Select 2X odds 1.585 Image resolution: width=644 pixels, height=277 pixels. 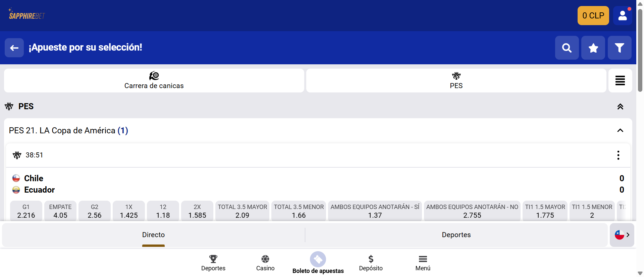[197, 211]
